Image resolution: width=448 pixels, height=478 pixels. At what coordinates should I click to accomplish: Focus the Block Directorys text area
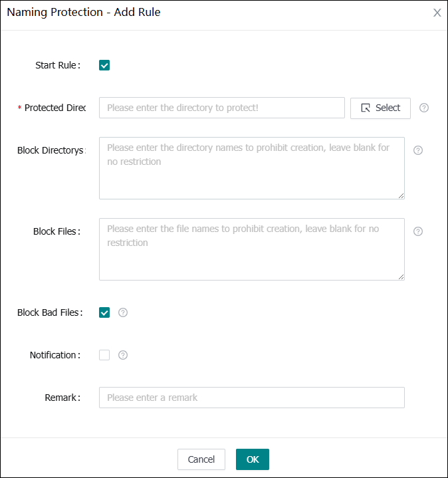(251, 168)
